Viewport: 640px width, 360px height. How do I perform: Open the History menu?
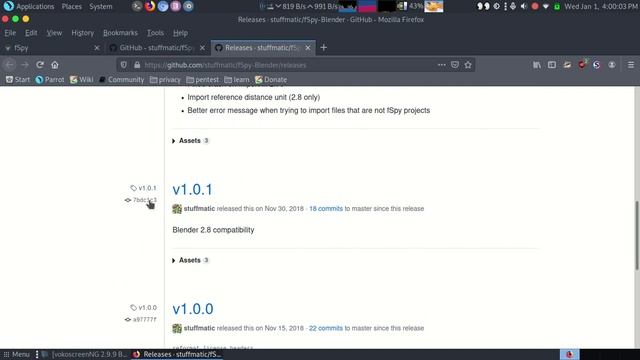[x=82, y=33]
